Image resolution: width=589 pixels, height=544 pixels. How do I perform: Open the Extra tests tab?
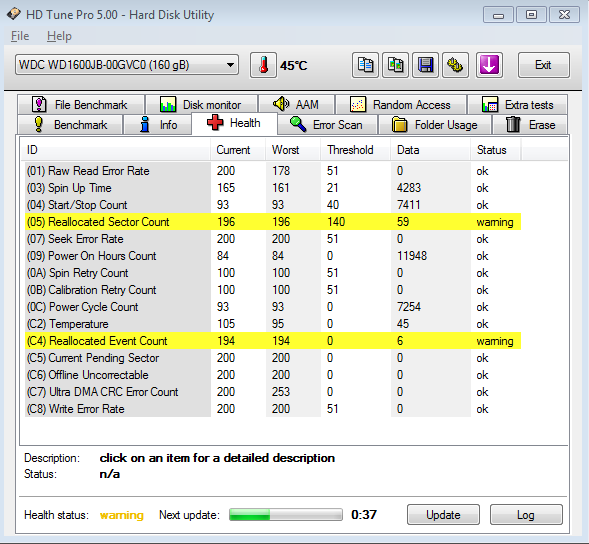pos(517,104)
